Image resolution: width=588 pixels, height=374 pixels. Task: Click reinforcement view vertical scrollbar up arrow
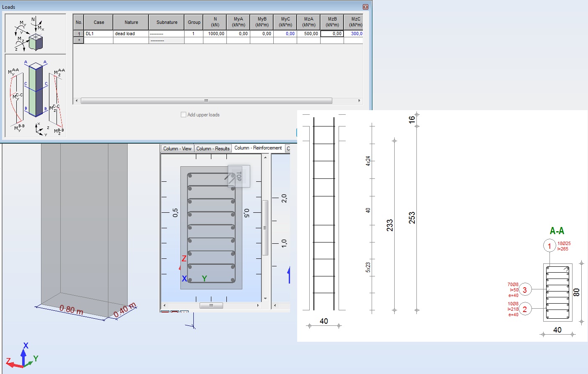click(x=265, y=157)
